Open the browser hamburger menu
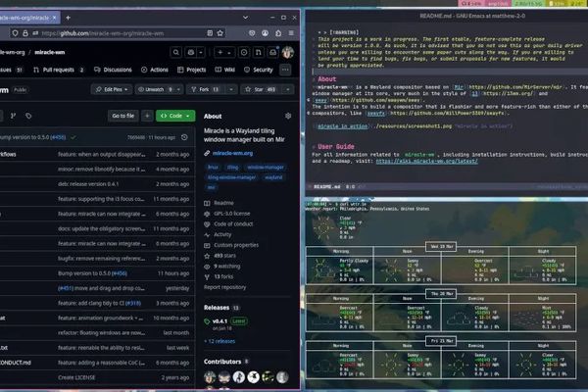 291,33
